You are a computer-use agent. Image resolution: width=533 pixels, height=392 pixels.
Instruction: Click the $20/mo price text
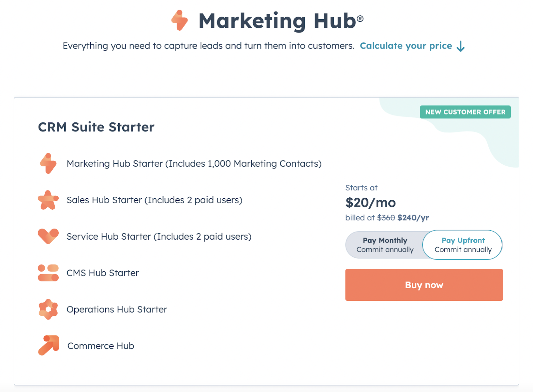(x=370, y=202)
